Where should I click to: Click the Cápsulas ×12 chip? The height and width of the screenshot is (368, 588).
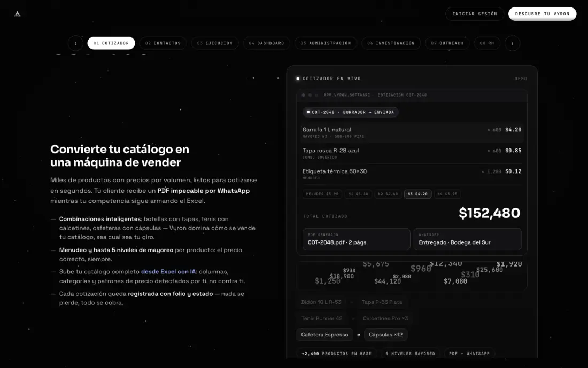coord(385,335)
